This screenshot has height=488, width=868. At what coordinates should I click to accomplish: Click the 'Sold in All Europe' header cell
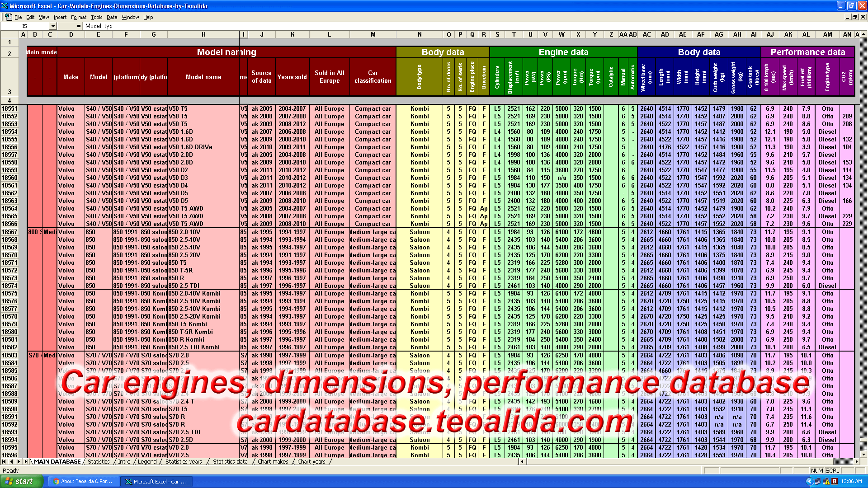(x=330, y=77)
